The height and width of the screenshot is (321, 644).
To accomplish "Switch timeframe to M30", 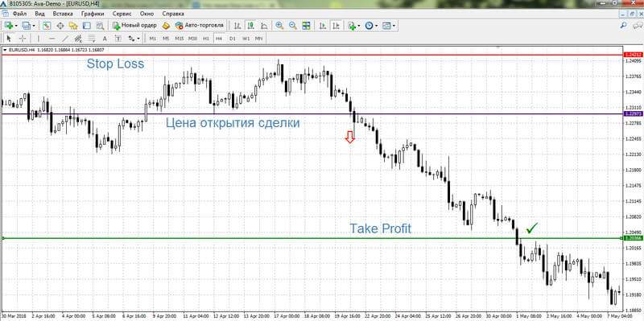I will 192,39.
